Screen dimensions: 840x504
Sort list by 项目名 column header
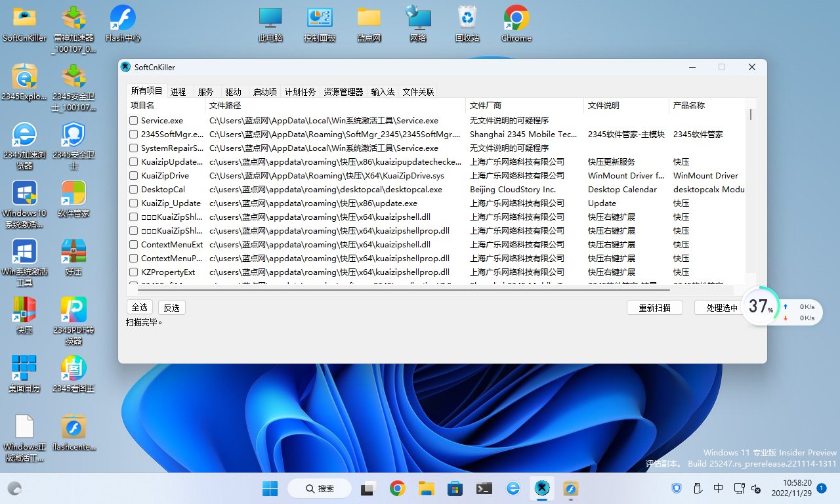point(166,105)
